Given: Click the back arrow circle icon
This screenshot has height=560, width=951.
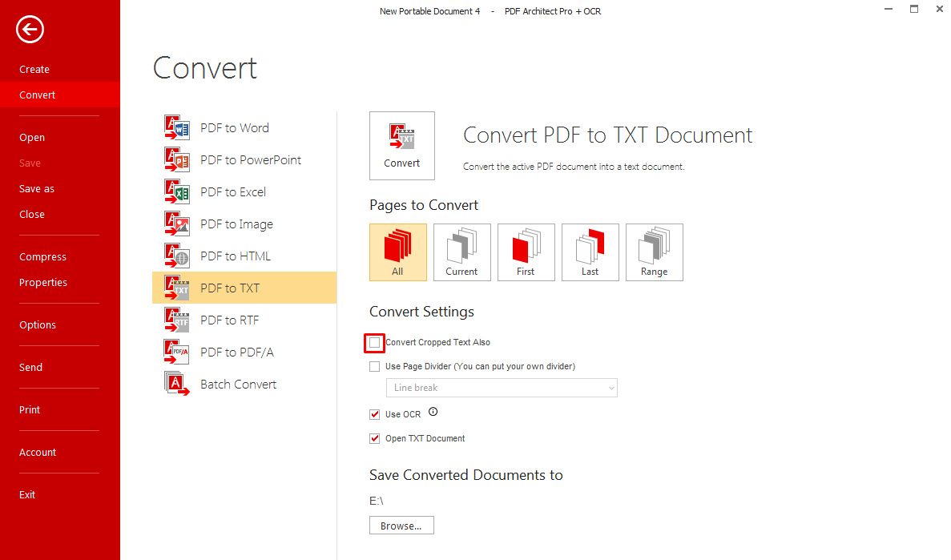Looking at the screenshot, I should pos(30,29).
